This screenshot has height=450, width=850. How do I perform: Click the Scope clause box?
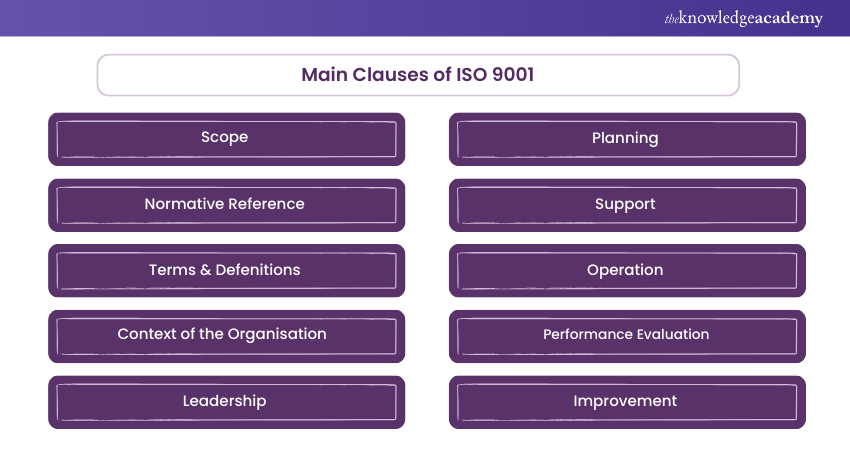pos(226,138)
